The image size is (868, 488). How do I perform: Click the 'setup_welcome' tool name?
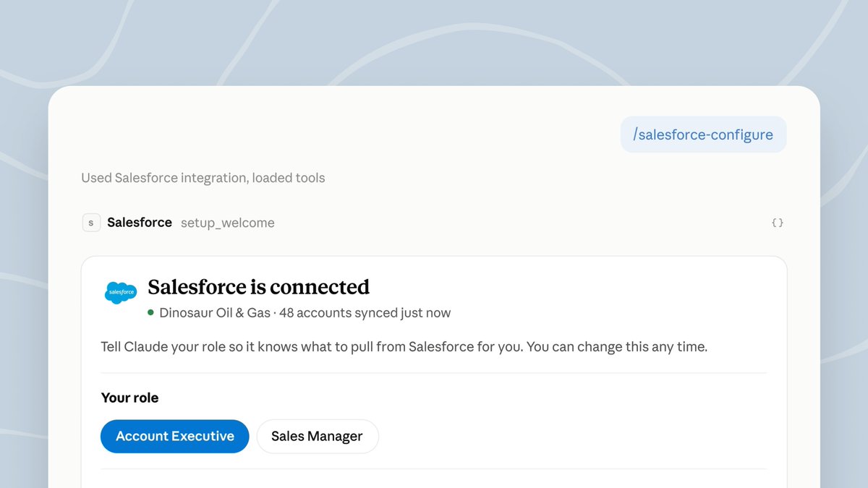coord(228,223)
